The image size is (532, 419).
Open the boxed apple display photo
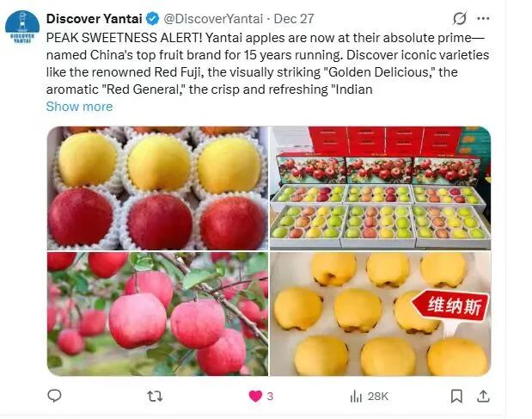coord(381,188)
